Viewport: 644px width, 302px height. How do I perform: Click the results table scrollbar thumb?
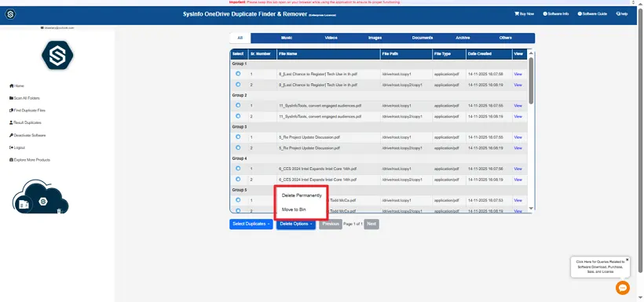531,81
